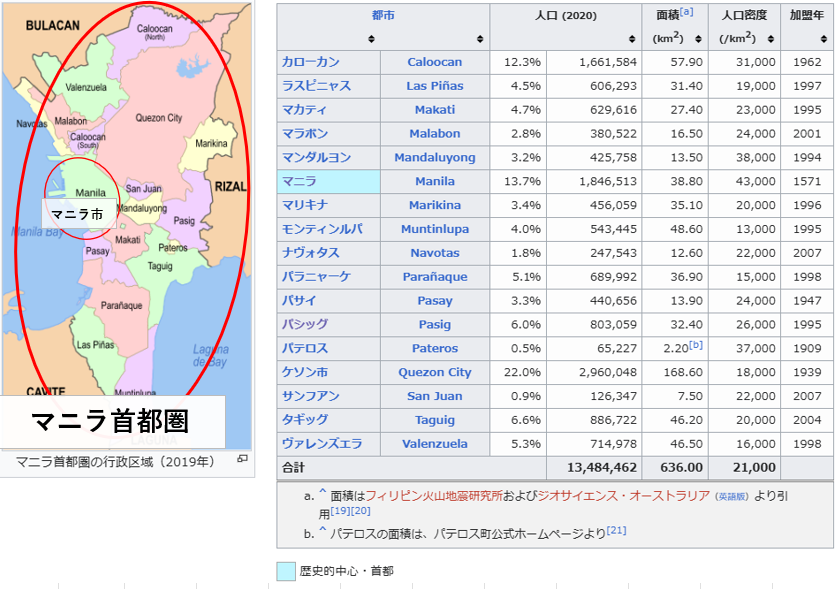
Task: Open the マンダルヨン link
Action: tap(316, 158)
